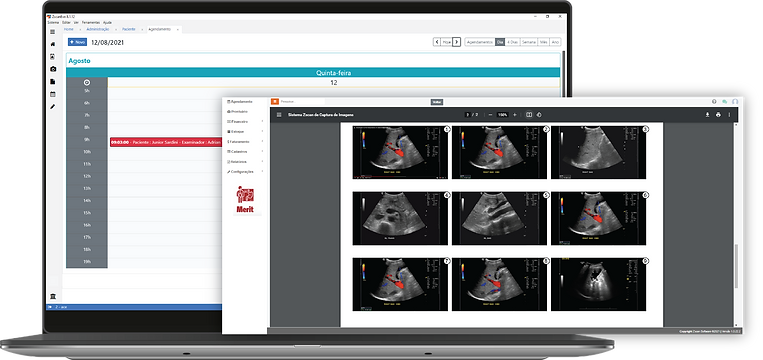Viewport: 763px width, 360px height.
Task: Open the patient record icon below home
Action: [x=53, y=57]
